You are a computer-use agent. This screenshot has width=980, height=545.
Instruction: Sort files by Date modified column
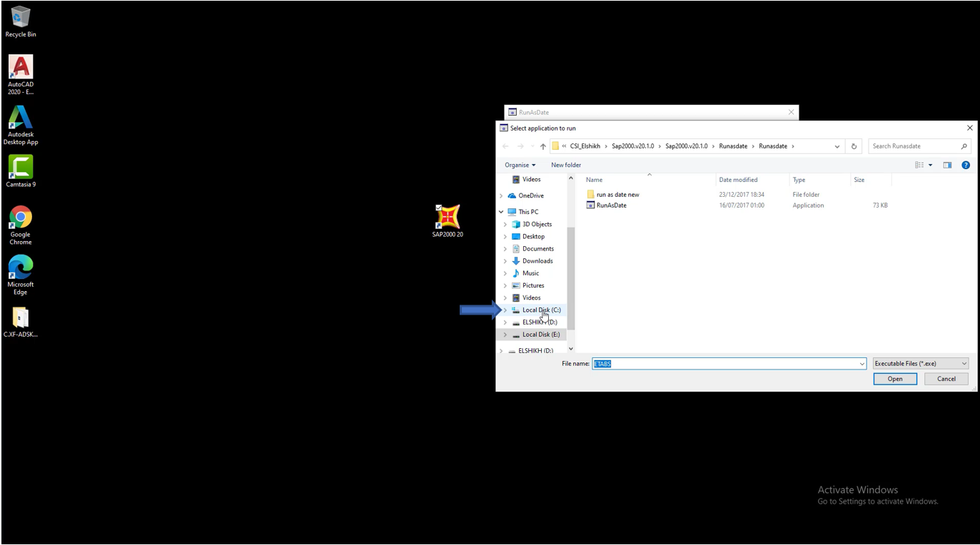click(752, 180)
